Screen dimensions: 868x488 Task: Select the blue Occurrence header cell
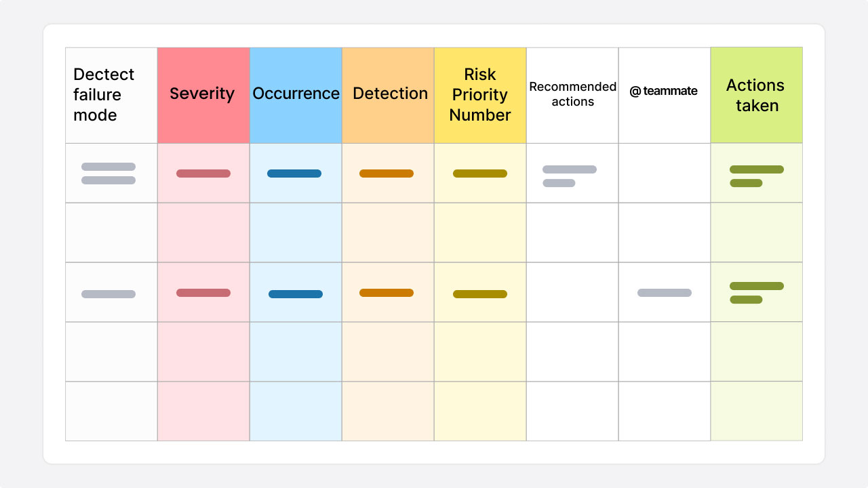point(296,95)
